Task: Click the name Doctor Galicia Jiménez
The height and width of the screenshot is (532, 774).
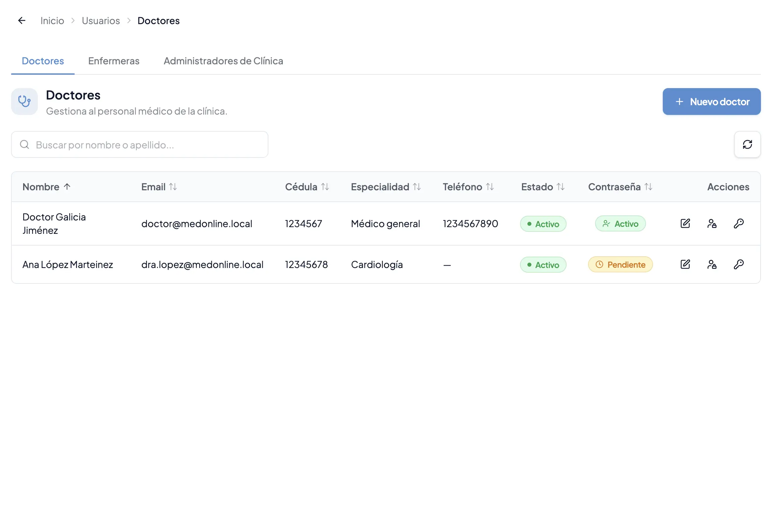Action: pos(54,224)
